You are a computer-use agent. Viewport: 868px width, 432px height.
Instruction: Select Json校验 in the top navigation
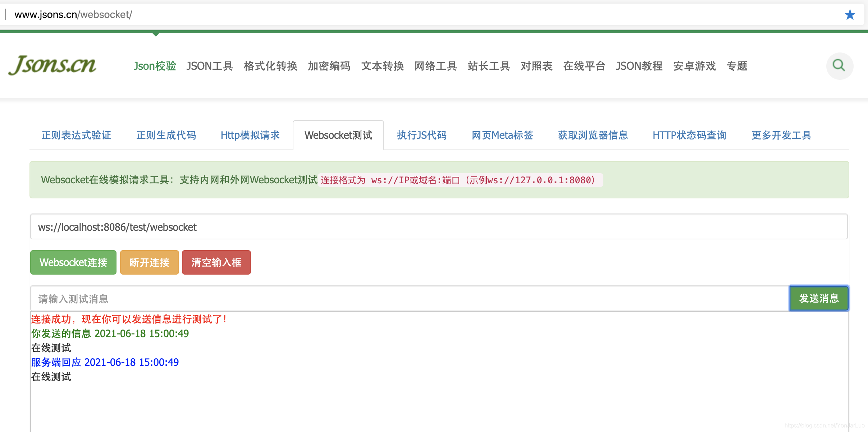pyautogui.click(x=155, y=66)
